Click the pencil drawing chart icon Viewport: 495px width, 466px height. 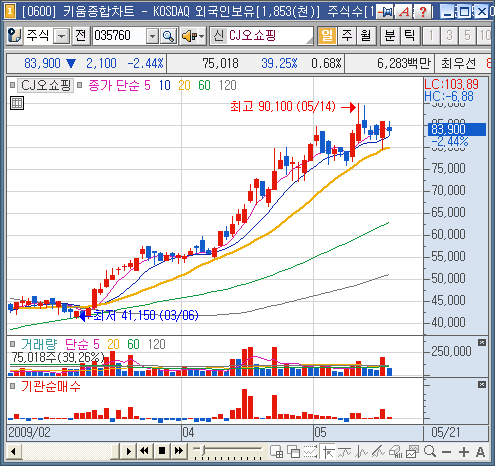point(379,452)
